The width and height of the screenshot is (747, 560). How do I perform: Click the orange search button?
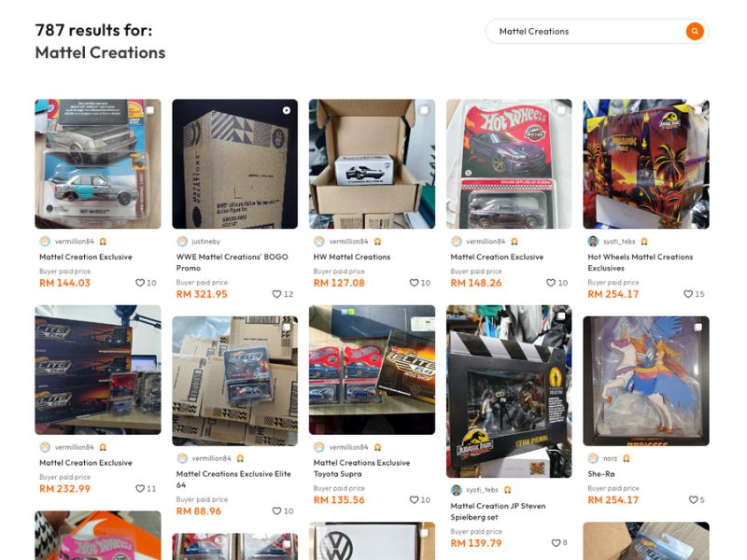pyautogui.click(x=695, y=32)
